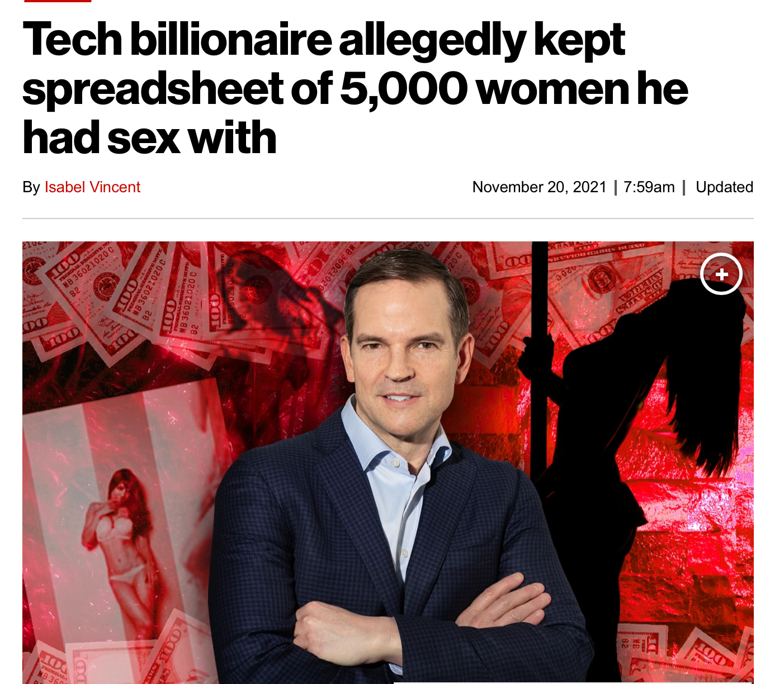The height and width of the screenshot is (684, 784).
Task: Click the Updated label in byline
Action: [724, 187]
